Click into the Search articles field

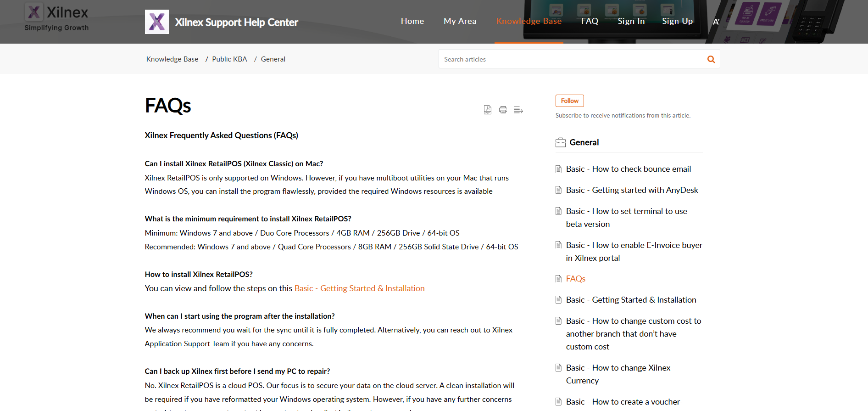tap(571, 59)
